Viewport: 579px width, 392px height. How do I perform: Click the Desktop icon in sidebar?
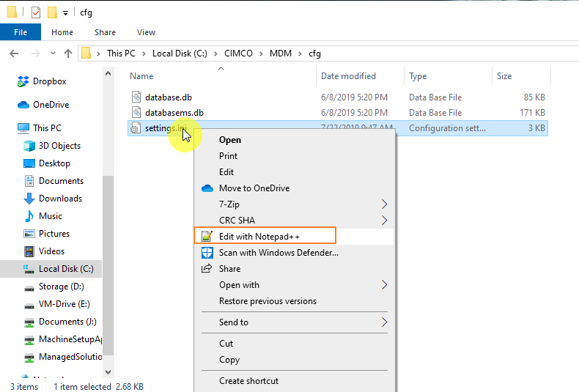click(x=29, y=163)
